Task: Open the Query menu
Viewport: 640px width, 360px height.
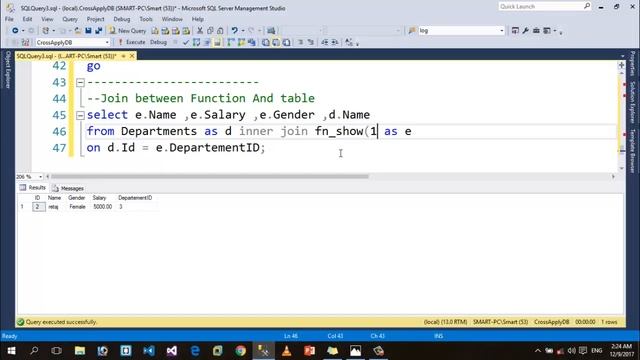Action: tap(70, 19)
